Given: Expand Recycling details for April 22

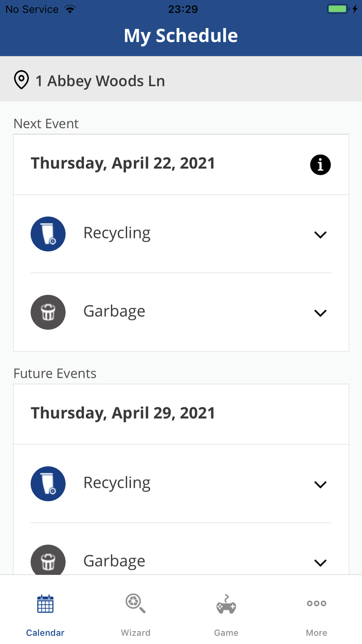Looking at the screenshot, I should pyautogui.click(x=320, y=235).
